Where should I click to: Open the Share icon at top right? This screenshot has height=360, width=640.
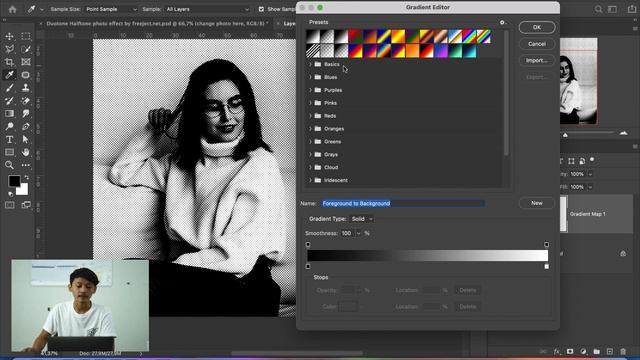[631, 9]
